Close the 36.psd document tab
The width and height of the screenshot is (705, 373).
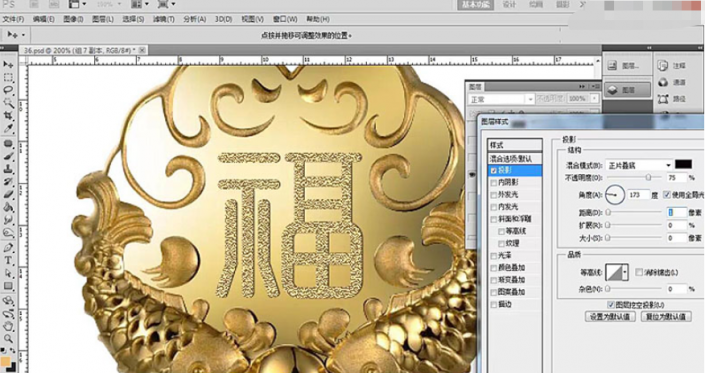(x=142, y=50)
